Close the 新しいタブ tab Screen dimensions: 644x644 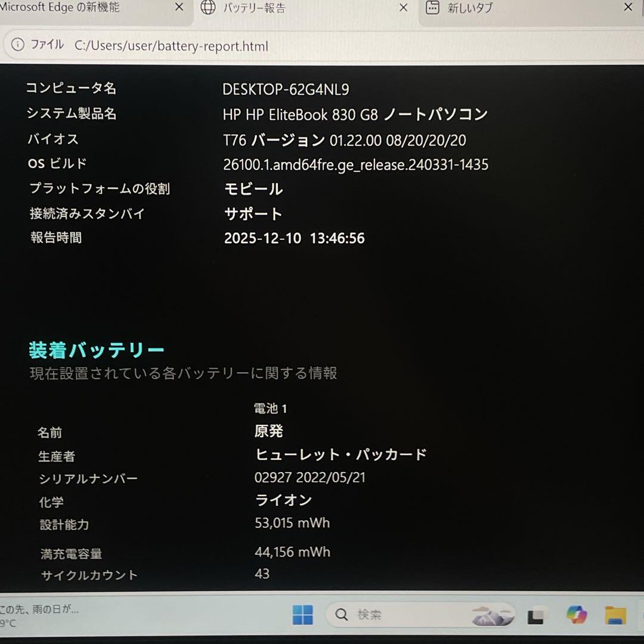(x=628, y=7)
